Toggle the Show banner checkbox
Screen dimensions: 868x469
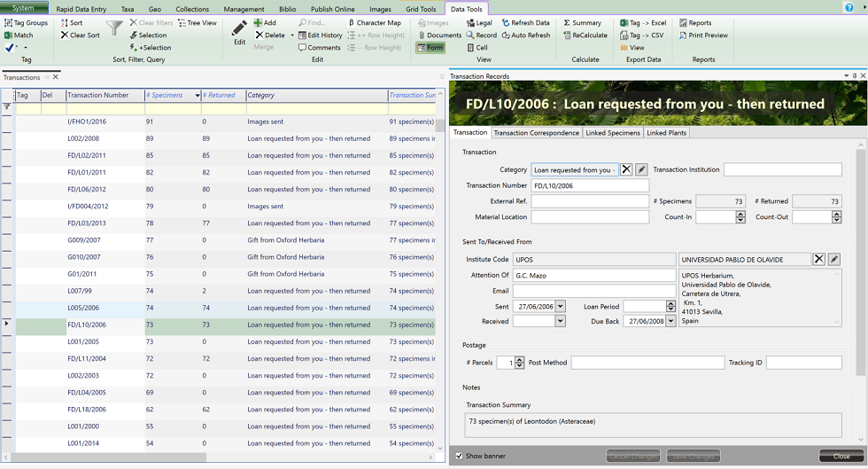(459, 456)
